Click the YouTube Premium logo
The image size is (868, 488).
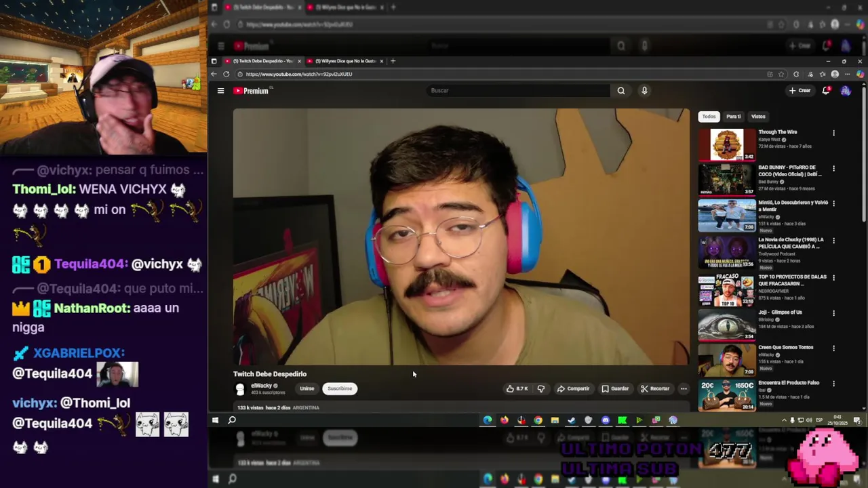(252, 91)
